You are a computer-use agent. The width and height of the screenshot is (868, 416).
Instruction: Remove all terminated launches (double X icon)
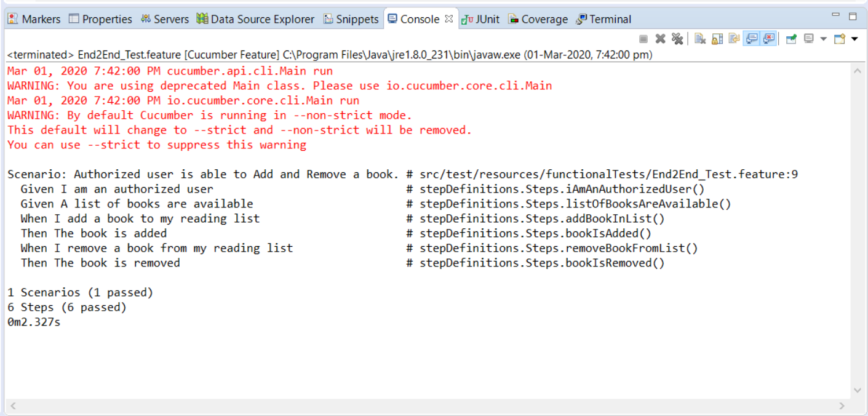pos(677,39)
